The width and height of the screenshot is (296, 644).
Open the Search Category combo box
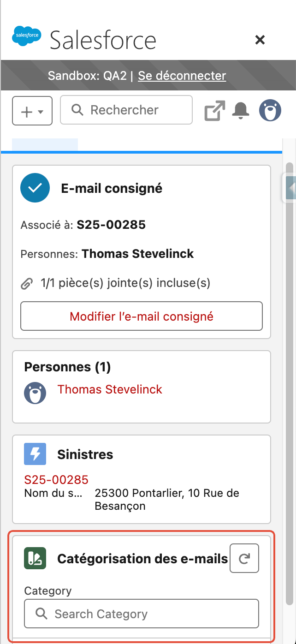142,614
